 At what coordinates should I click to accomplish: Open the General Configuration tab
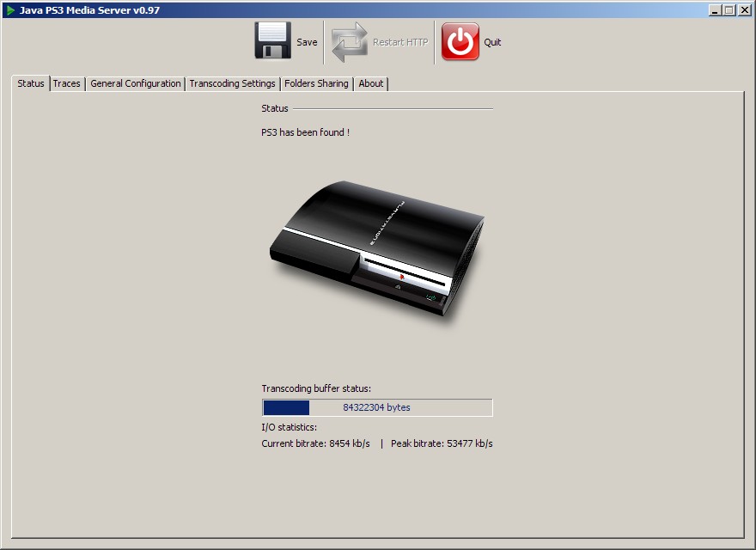pyautogui.click(x=136, y=83)
